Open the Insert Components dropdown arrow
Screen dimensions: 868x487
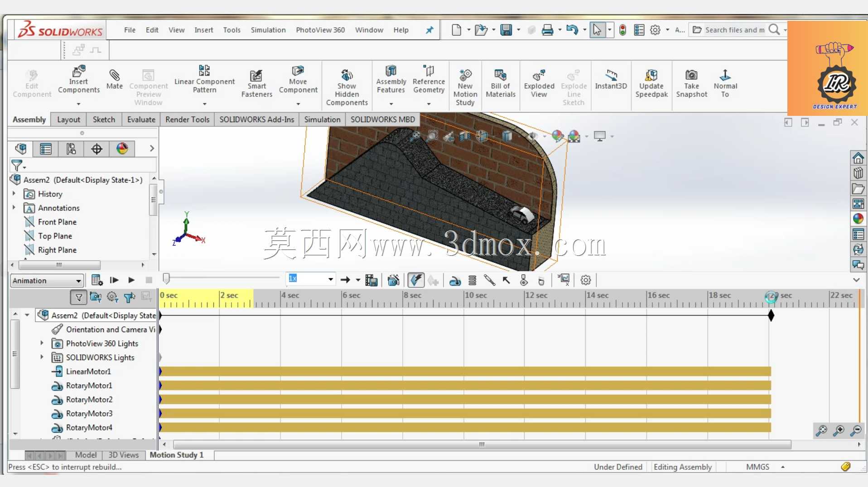[78, 104]
